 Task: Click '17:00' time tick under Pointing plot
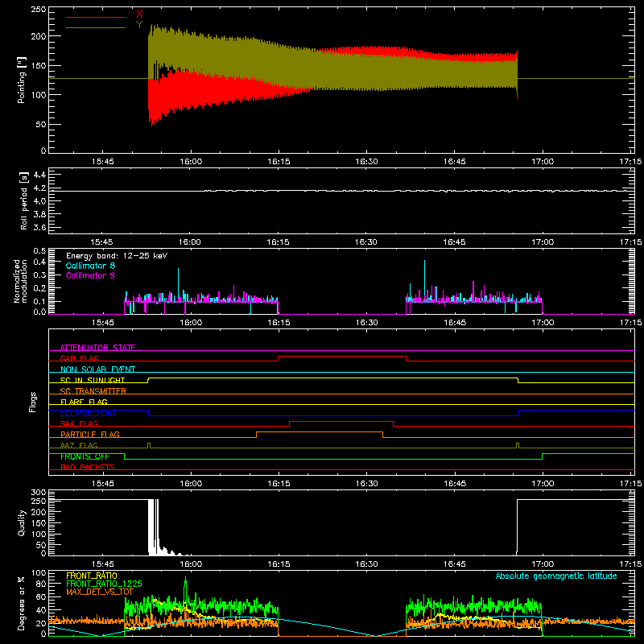coord(543,162)
